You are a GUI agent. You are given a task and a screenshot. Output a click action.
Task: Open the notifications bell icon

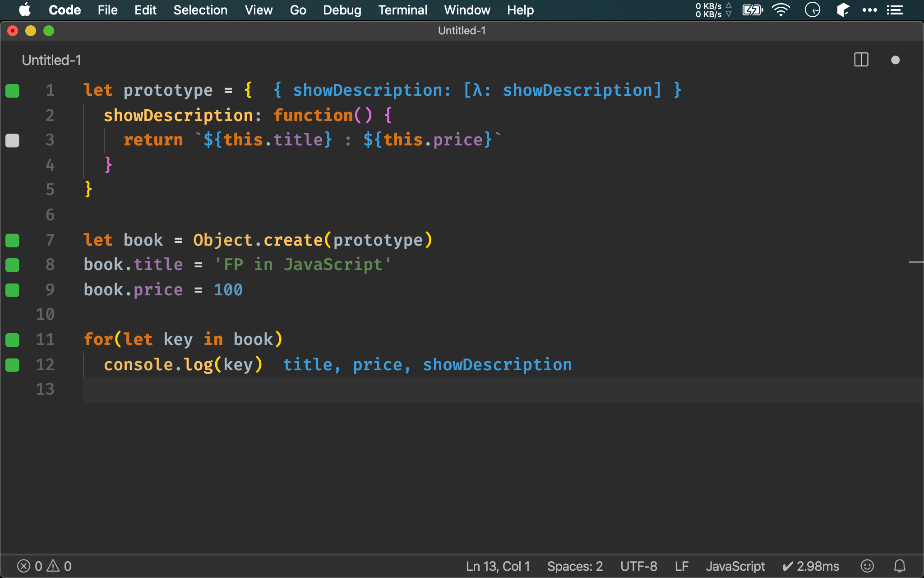pyautogui.click(x=900, y=566)
